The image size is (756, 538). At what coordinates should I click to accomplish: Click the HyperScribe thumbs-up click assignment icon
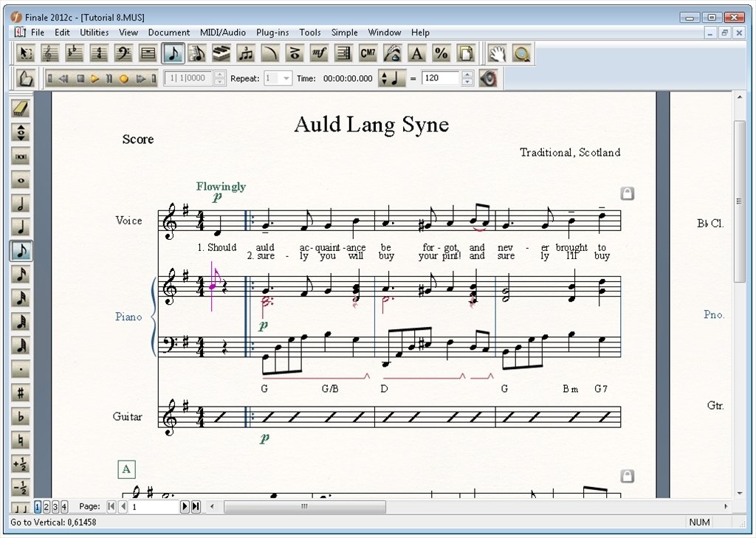pos(25,78)
